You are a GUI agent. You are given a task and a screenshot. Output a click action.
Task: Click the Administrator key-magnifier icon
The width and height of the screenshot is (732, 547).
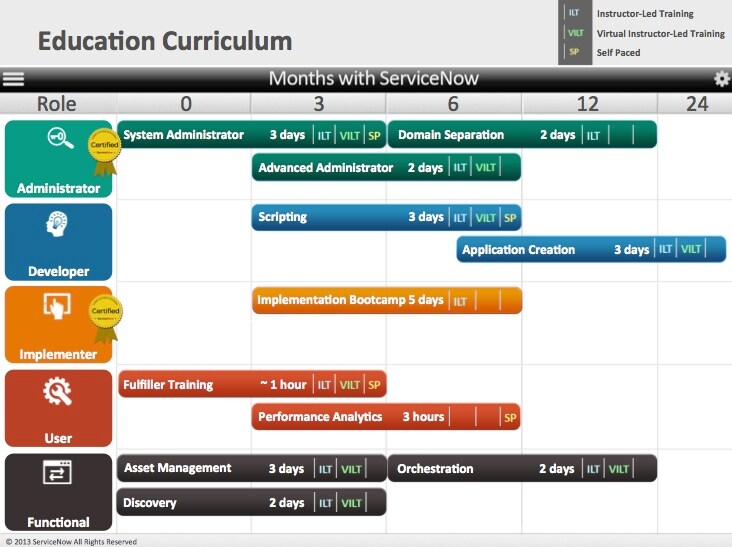pyautogui.click(x=60, y=138)
